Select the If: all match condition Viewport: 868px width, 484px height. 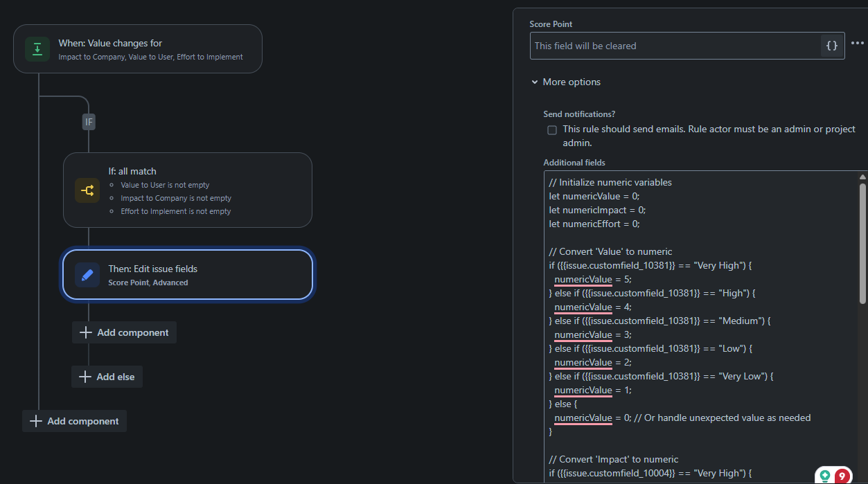click(188, 190)
